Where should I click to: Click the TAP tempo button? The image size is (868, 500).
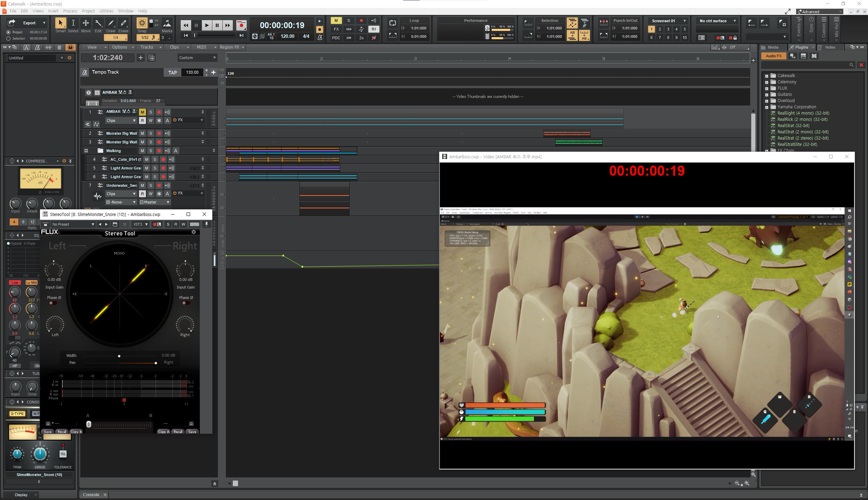[172, 72]
